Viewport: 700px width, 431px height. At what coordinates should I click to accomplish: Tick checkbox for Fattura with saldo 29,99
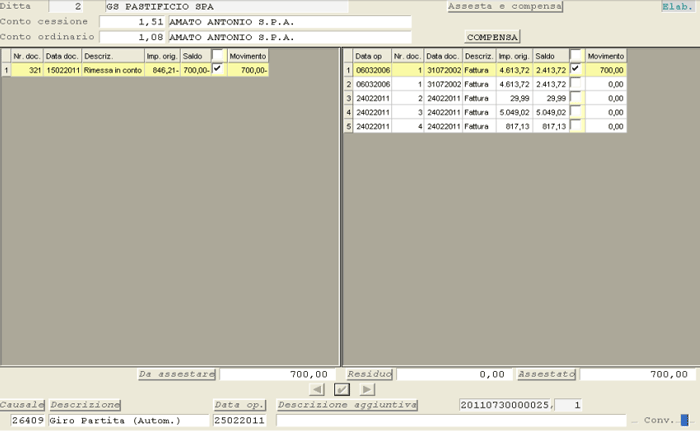[x=576, y=98]
